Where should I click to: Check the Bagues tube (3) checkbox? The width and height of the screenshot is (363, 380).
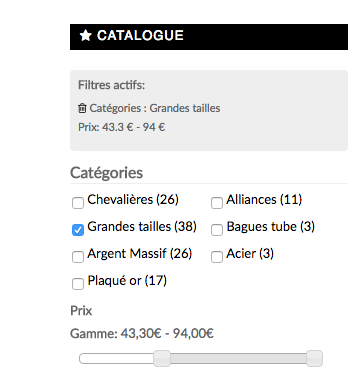217,230
